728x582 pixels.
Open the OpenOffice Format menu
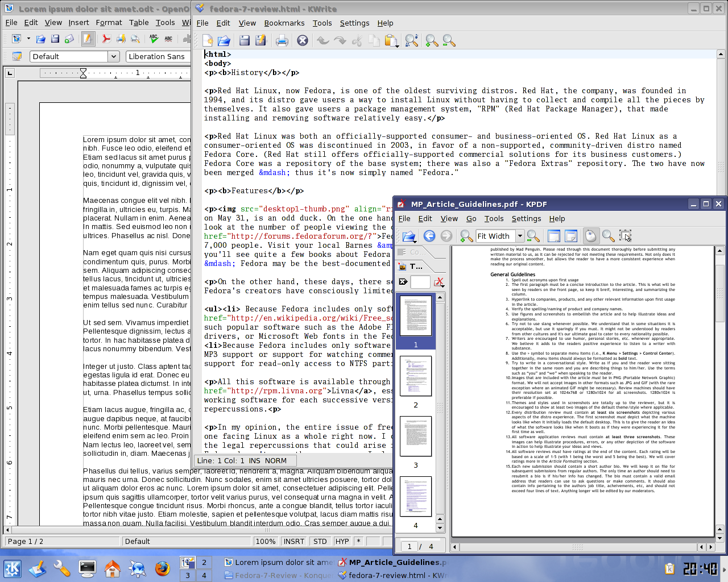point(109,22)
